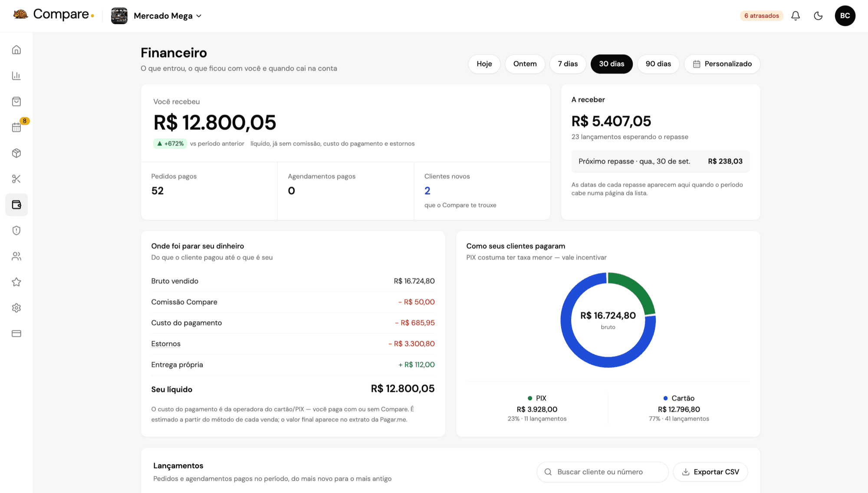Click the Pedidos pagos value 52
The image size is (868, 493).
pyautogui.click(x=158, y=191)
